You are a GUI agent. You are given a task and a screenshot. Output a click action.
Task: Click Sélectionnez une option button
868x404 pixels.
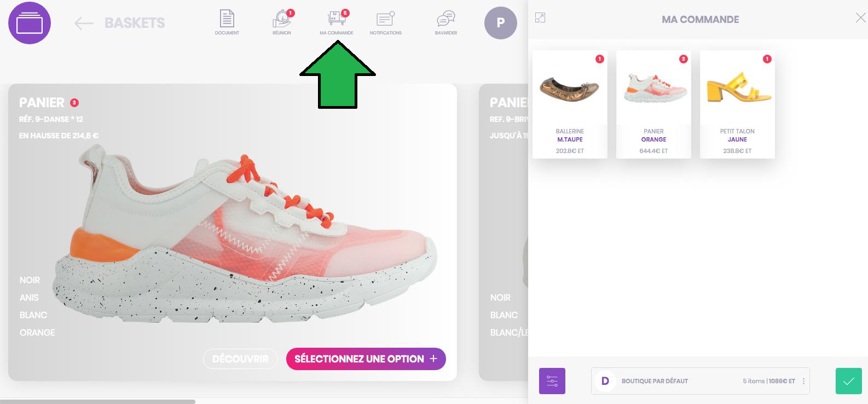(366, 359)
